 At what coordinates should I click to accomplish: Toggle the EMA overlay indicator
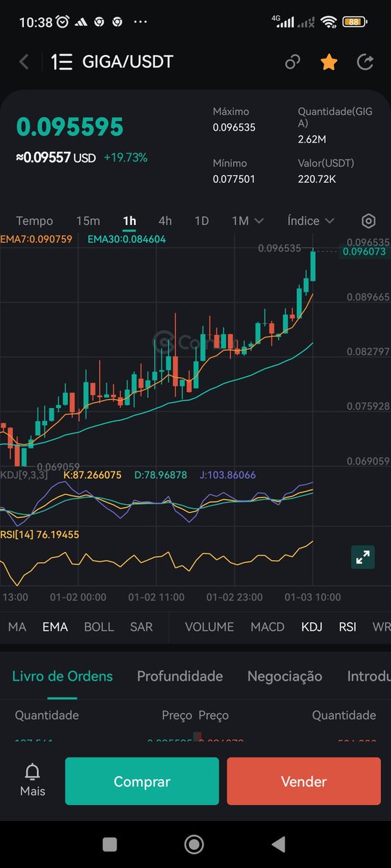point(55,627)
